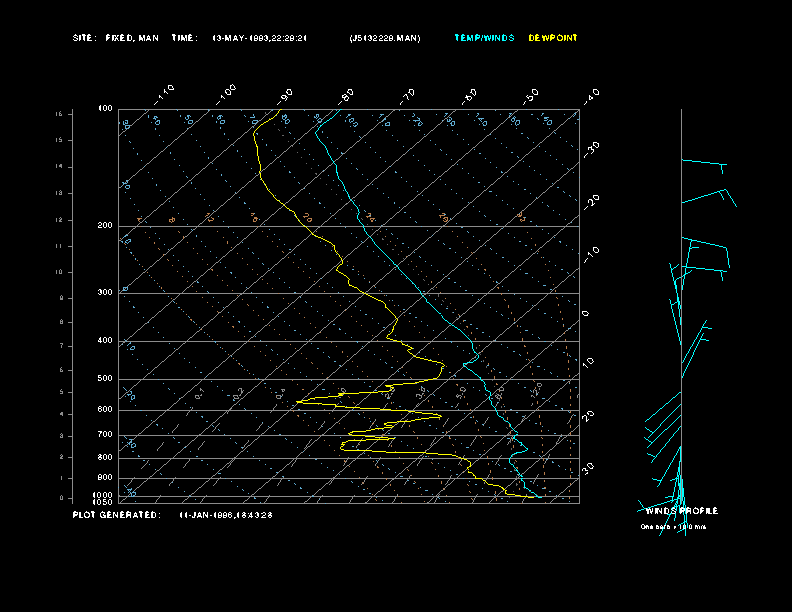Click the -80 isotherm label at top
Image resolution: width=792 pixels, height=612 pixels.
[346, 96]
